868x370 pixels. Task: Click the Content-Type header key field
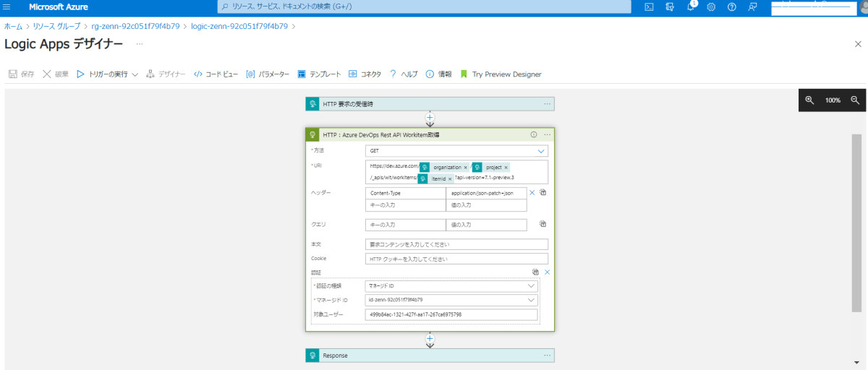pyautogui.click(x=406, y=194)
